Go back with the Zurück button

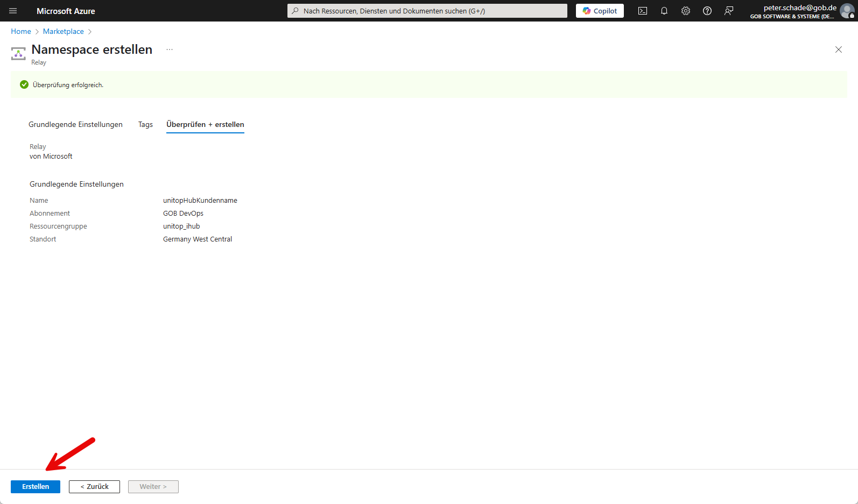click(x=94, y=486)
